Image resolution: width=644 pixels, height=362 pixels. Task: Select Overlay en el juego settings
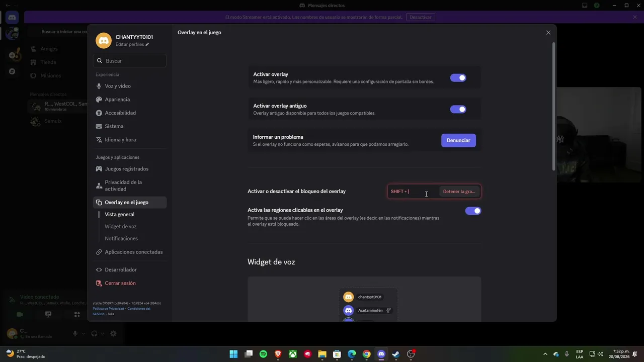click(130, 203)
